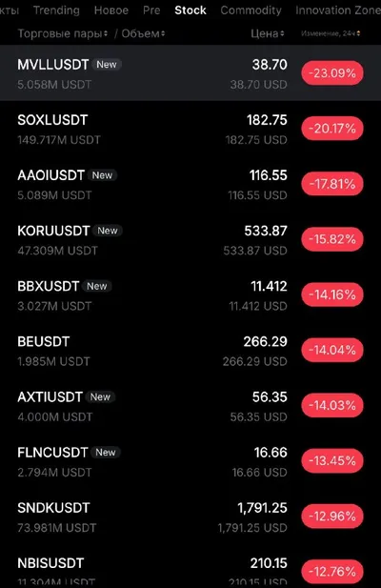381x588 pixels.
Task: Toggle the -12.96% change badge for SNDKUSDT
Action: [332, 517]
